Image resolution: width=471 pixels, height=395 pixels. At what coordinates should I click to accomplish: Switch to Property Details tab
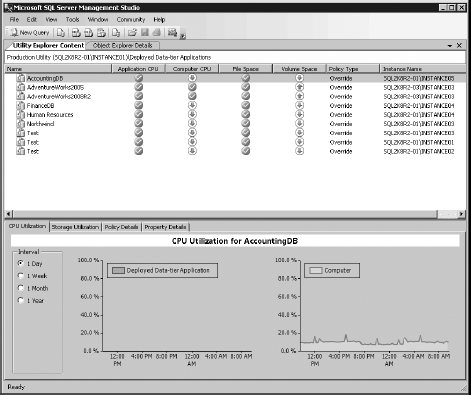click(165, 227)
